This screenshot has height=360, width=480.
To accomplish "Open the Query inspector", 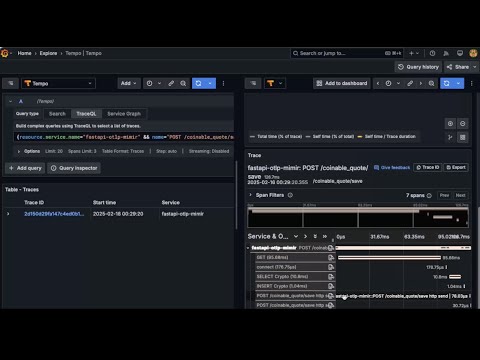I will tap(74, 168).
